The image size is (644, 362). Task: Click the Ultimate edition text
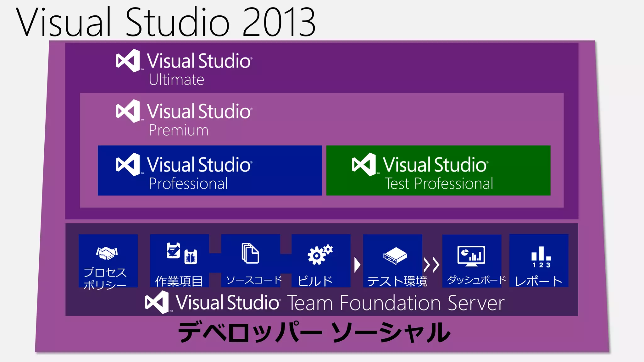(176, 80)
